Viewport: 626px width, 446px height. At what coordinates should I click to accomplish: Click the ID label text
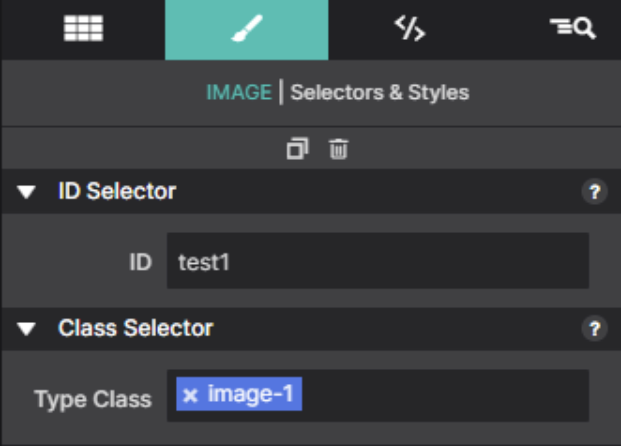139,263
